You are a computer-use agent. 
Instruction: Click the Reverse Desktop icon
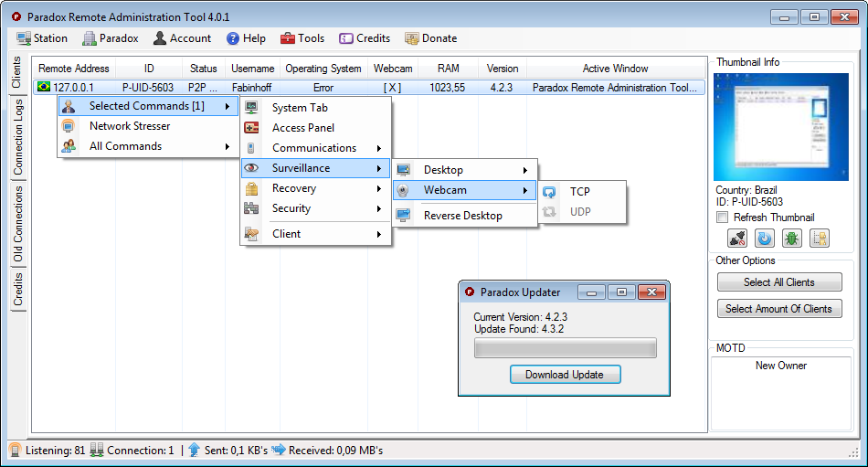point(404,216)
